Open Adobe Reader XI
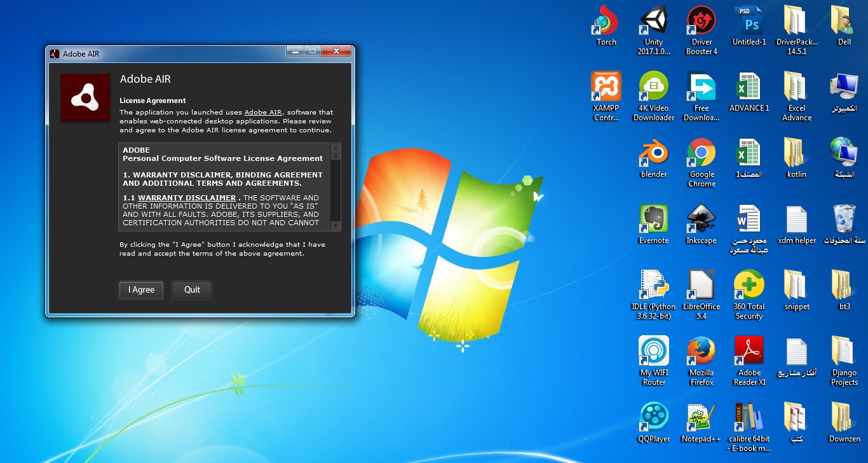 [749, 350]
